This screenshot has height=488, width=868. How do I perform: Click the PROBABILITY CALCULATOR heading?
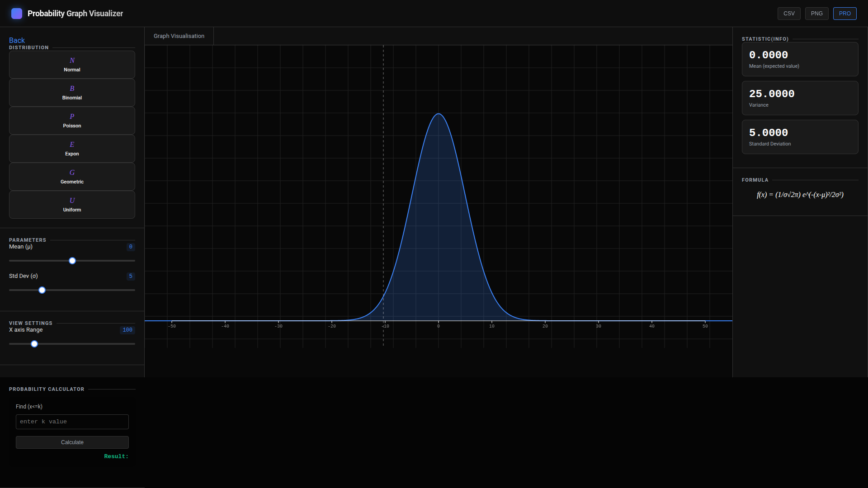pos(47,389)
